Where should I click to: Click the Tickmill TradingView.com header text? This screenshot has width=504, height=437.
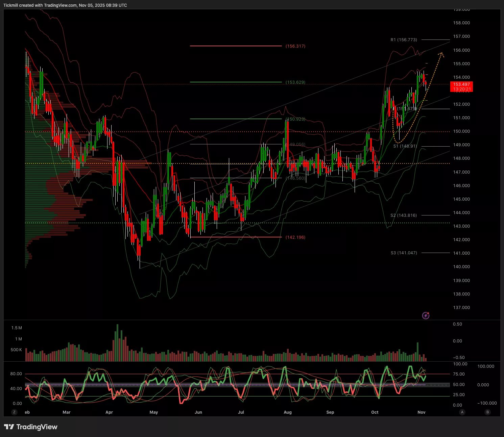click(65, 5)
